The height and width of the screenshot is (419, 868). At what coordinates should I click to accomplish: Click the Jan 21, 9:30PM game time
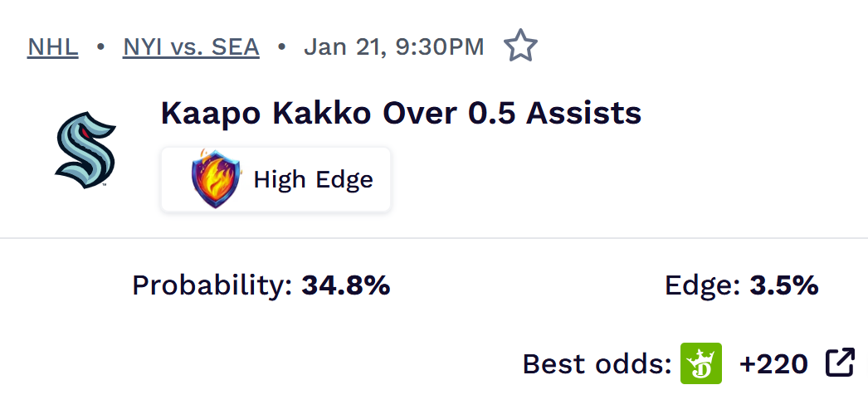[393, 46]
